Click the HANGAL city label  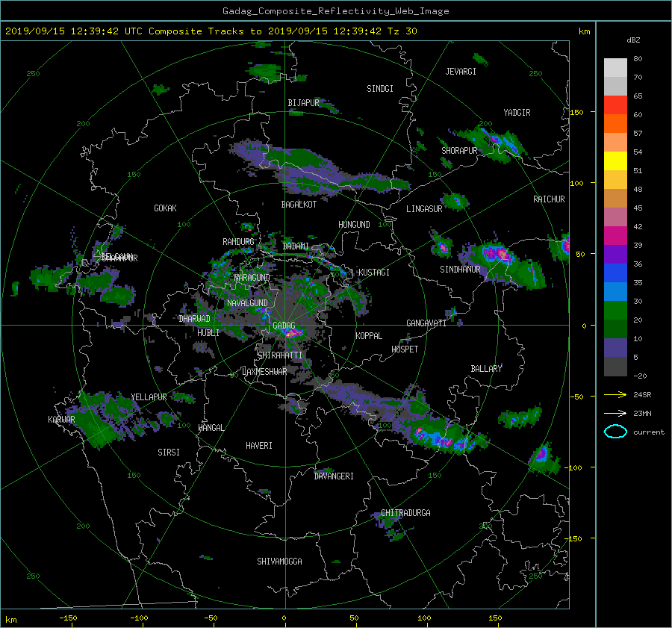[x=211, y=428]
